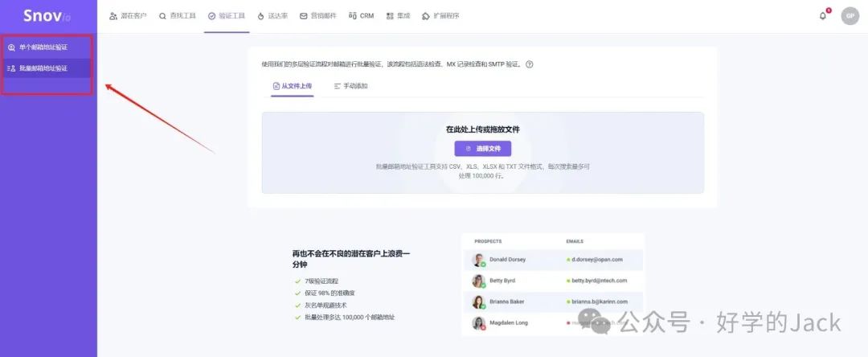The height and width of the screenshot is (357, 868).
Task: Switch to the 从文件上传 tab
Action: [x=293, y=86]
